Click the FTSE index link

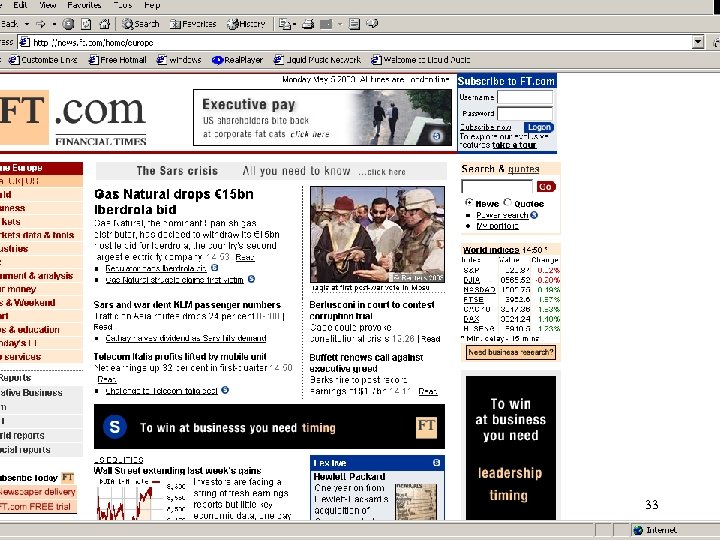473,299
